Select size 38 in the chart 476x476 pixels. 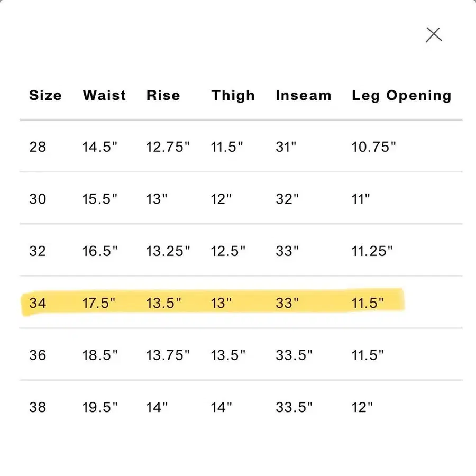(38, 407)
